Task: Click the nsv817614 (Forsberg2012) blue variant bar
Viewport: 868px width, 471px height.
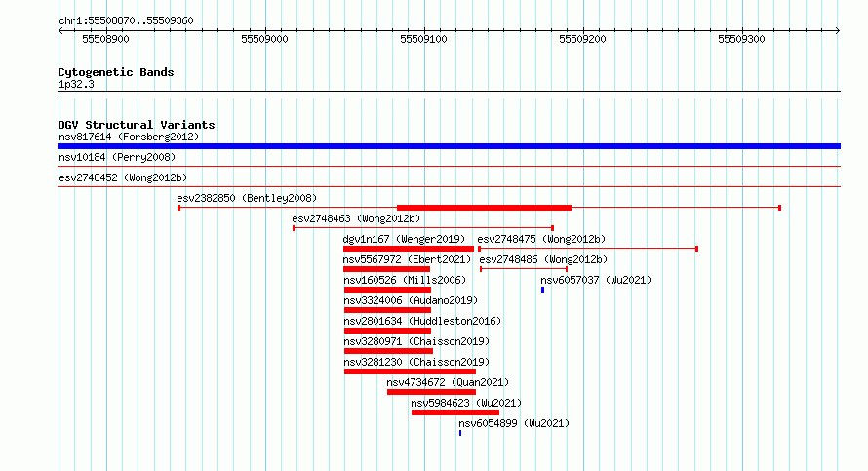Action: (x=449, y=146)
